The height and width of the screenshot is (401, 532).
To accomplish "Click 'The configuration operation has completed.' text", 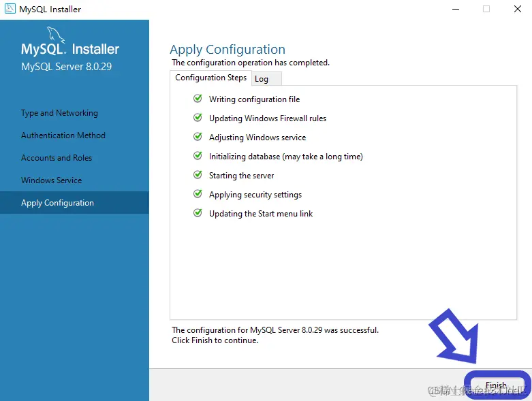I will pyautogui.click(x=251, y=63).
